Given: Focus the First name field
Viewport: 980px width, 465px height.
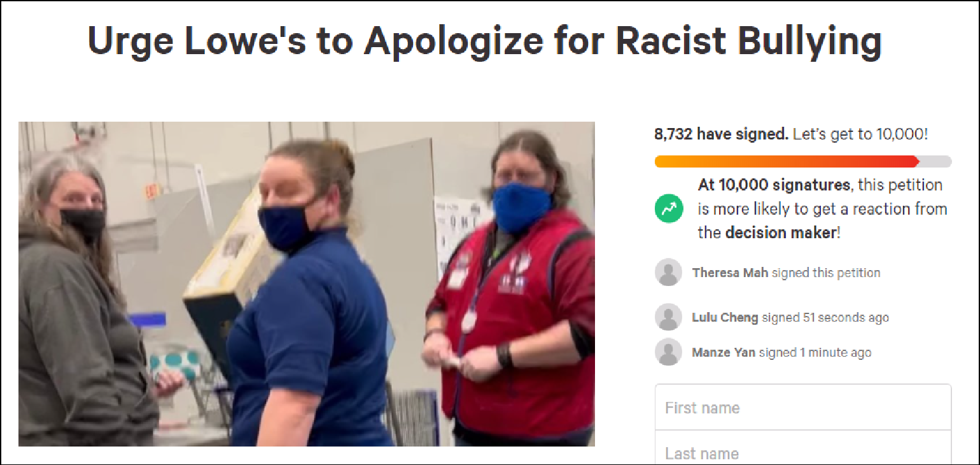Looking at the screenshot, I should click(x=803, y=407).
